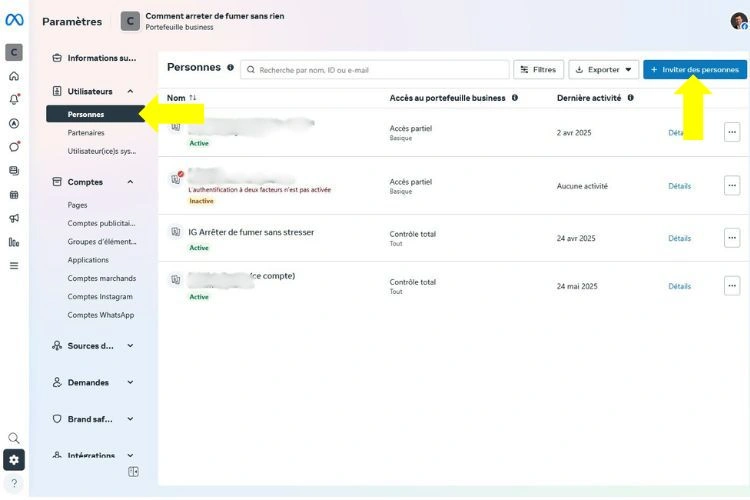Screen dimensions: 750x500
Task: Open more options for the 24 mai 2025 row
Action: 732,286
